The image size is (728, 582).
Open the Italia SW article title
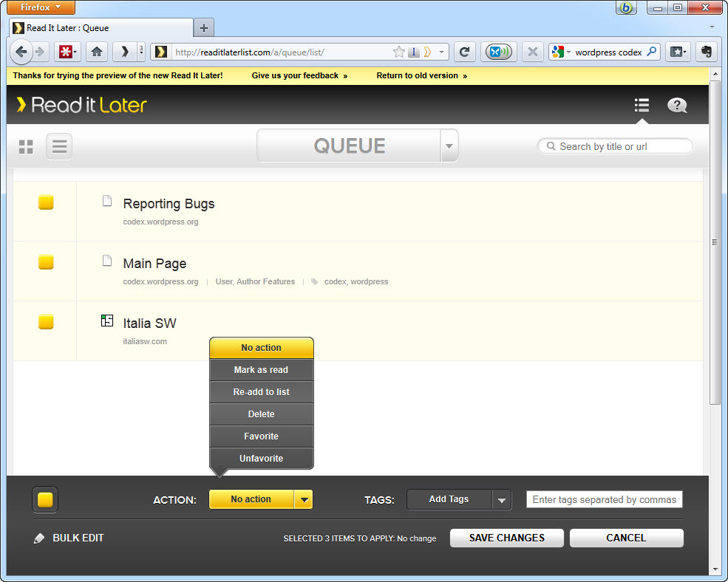[x=149, y=323]
